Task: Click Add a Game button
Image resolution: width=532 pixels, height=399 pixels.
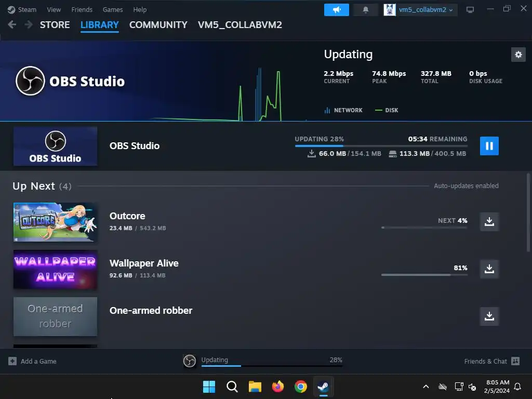Action: click(x=32, y=362)
